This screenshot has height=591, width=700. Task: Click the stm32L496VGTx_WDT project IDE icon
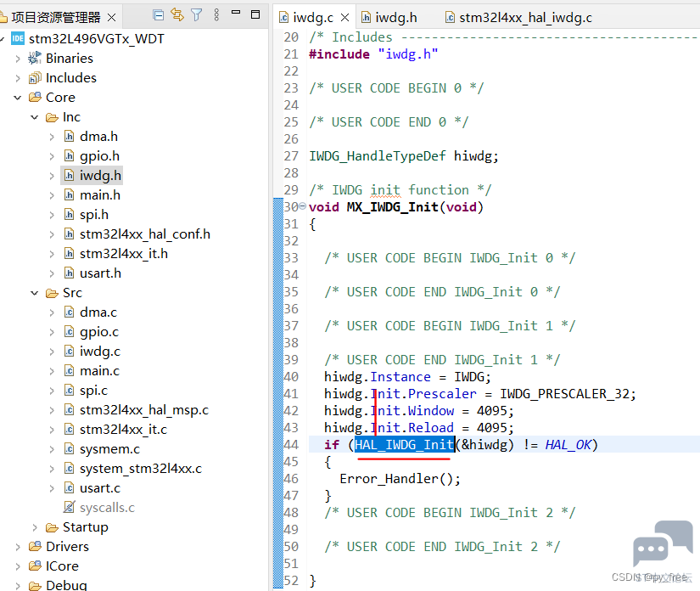point(18,38)
